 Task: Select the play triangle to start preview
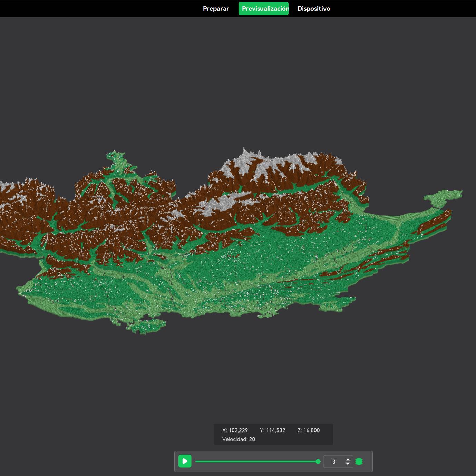coord(185,460)
